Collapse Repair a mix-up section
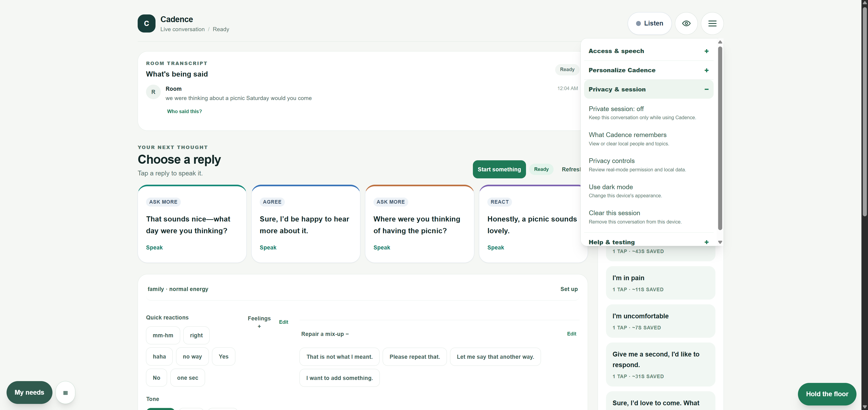The width and height of the screenshot is (868, 410). 325,334
